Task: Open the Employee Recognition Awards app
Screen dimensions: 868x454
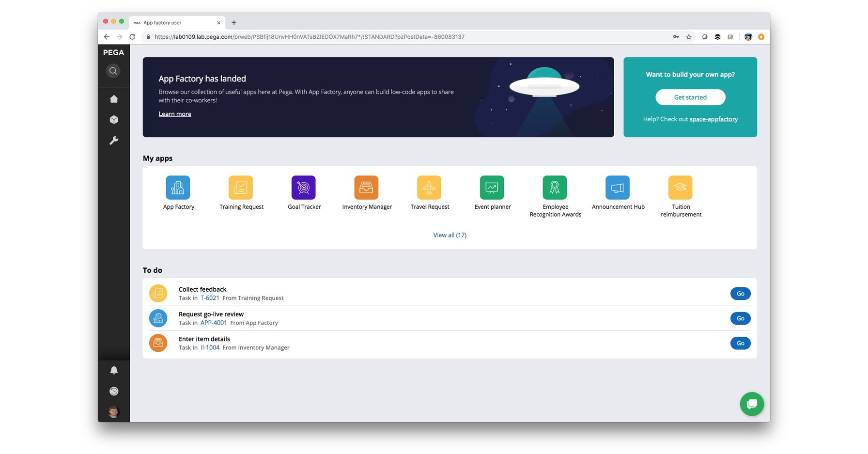Action: pyautogui.click(x=555, y=188)
